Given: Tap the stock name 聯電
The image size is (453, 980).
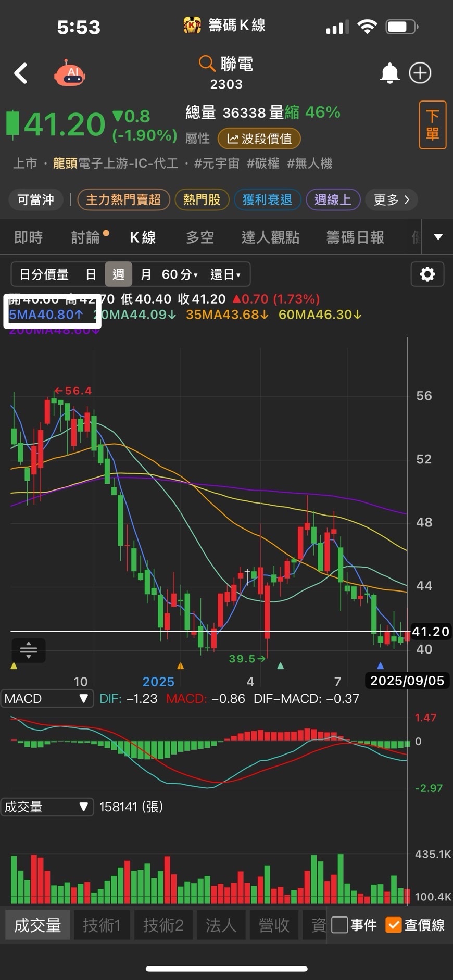Looking at the screenshot, I should tap(236, 64).
